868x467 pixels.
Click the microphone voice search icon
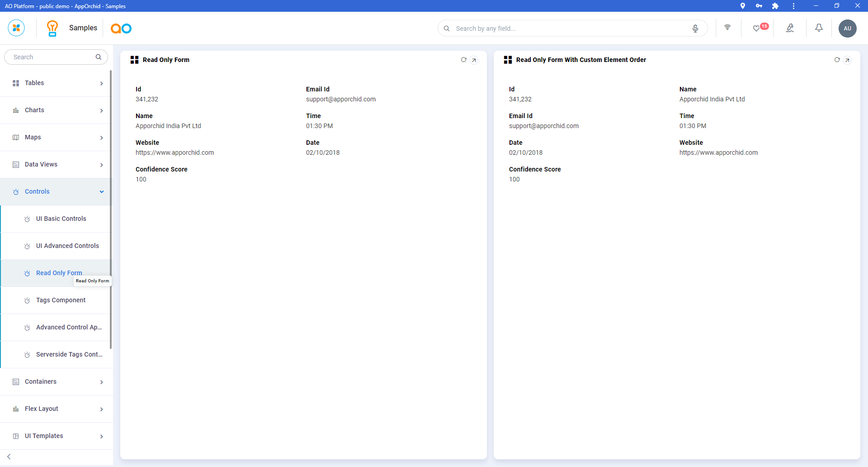[695, 29]
